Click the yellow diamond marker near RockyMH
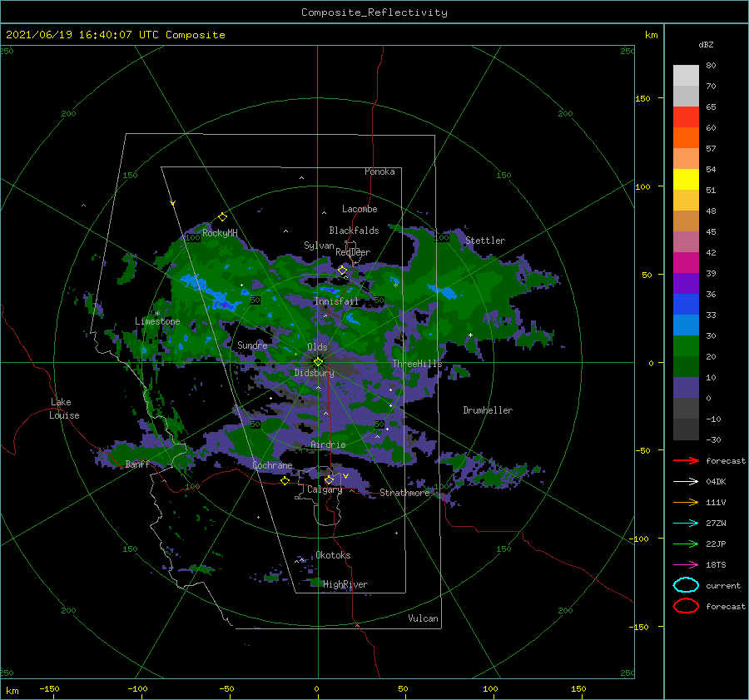749x700 pixels. (222, 217)
